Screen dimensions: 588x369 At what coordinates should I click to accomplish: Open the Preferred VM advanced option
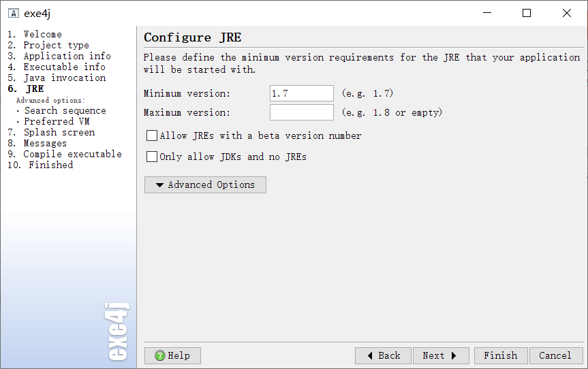[x=57, y=121]
